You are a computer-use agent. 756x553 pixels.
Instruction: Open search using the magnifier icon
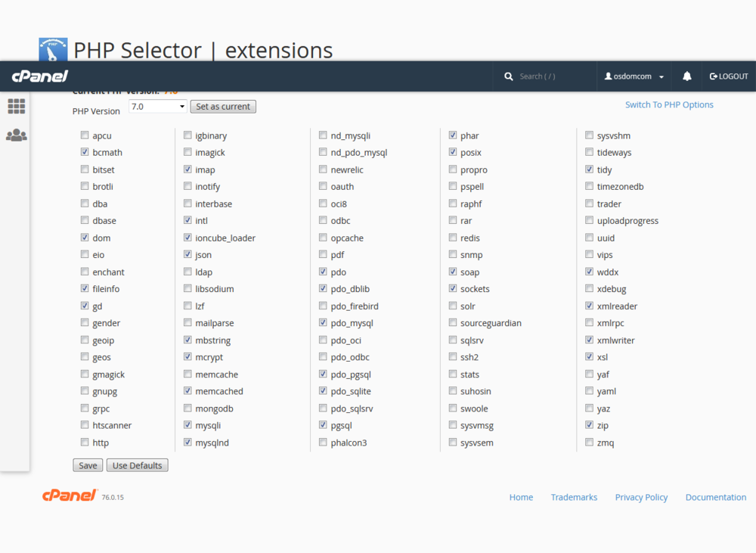[509, 76]
